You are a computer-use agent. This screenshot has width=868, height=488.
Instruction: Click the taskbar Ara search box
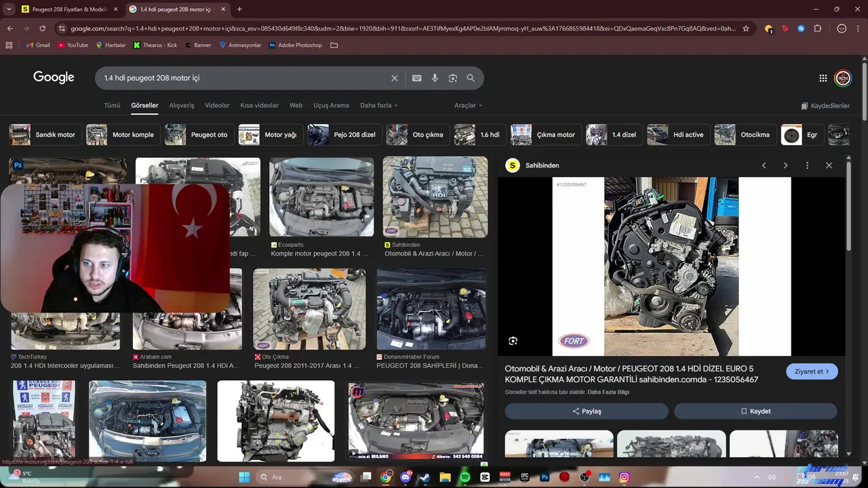pos(305,477)
